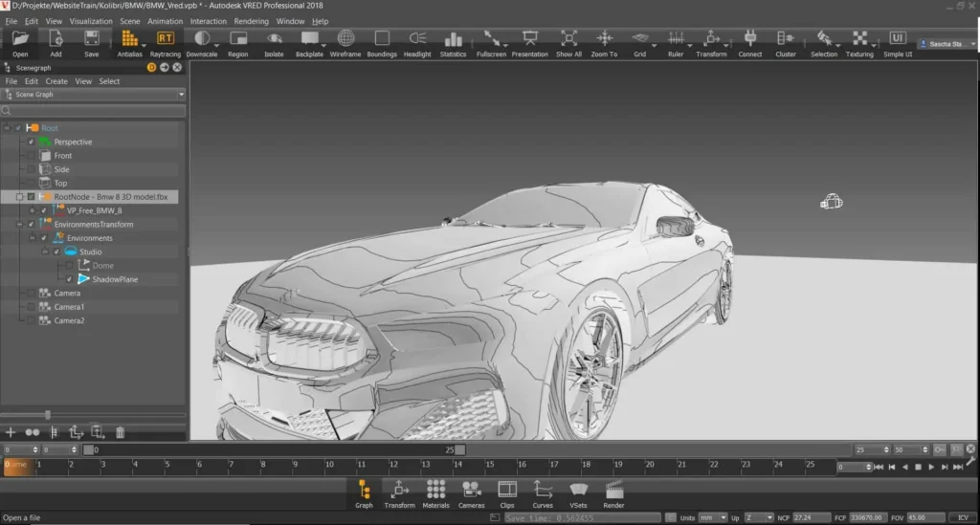
Task: Open the Units mm dropdown
Action: click(x=712, y=517)
